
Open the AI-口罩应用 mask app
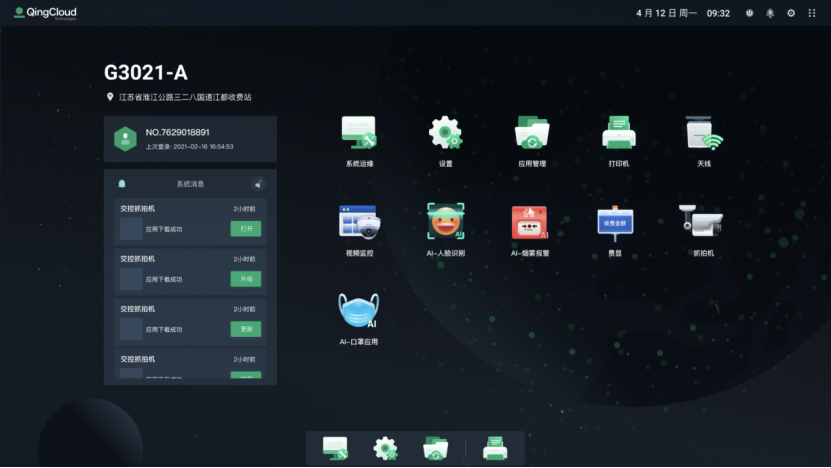pyautogui.click(x=359, y=311)
